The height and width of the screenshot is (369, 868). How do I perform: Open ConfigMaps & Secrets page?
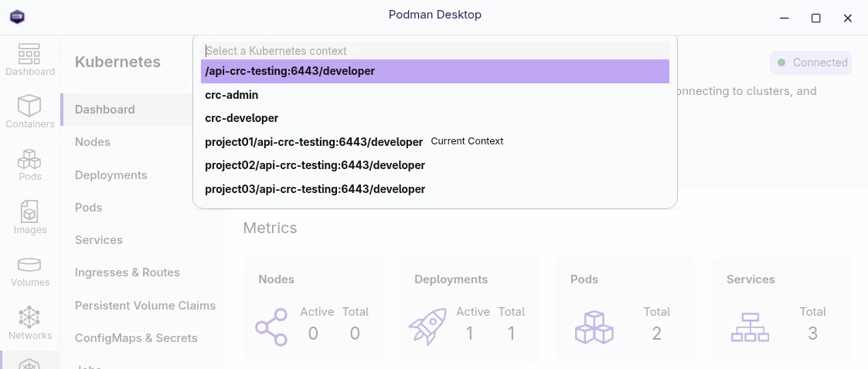coord(136,338)
